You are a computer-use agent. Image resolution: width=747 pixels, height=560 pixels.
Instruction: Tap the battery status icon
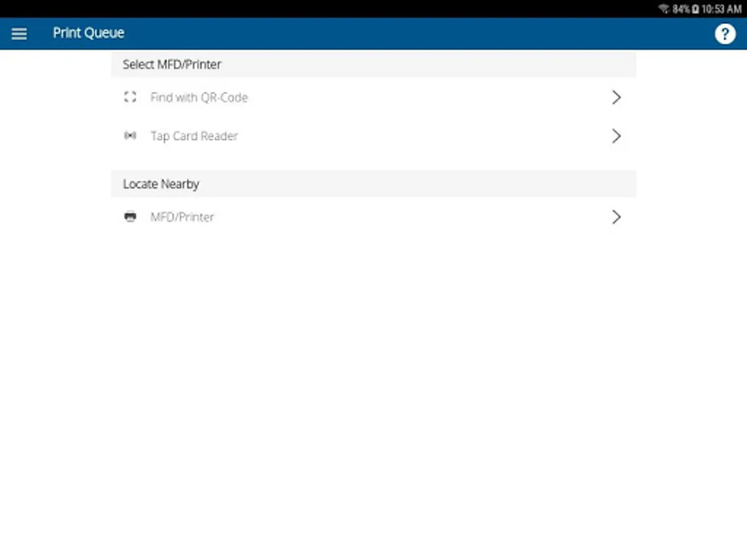(x=695, y=9)
